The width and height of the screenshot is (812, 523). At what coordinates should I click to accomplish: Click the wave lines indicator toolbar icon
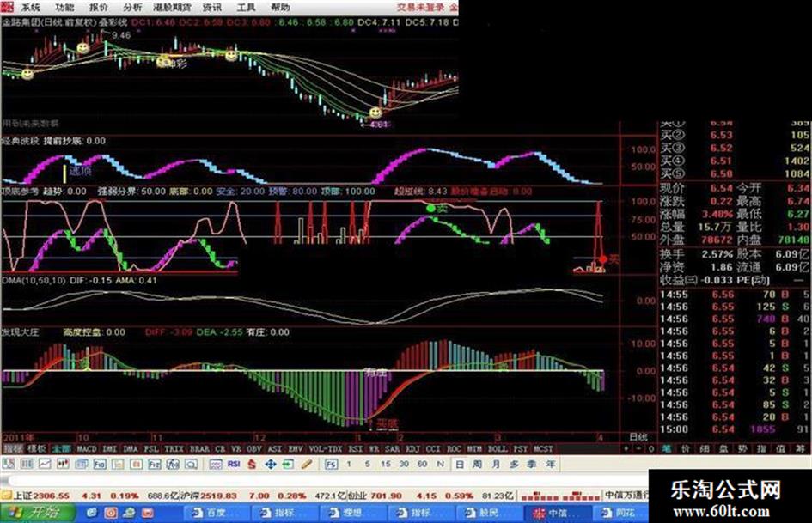(x=216, y=465)
